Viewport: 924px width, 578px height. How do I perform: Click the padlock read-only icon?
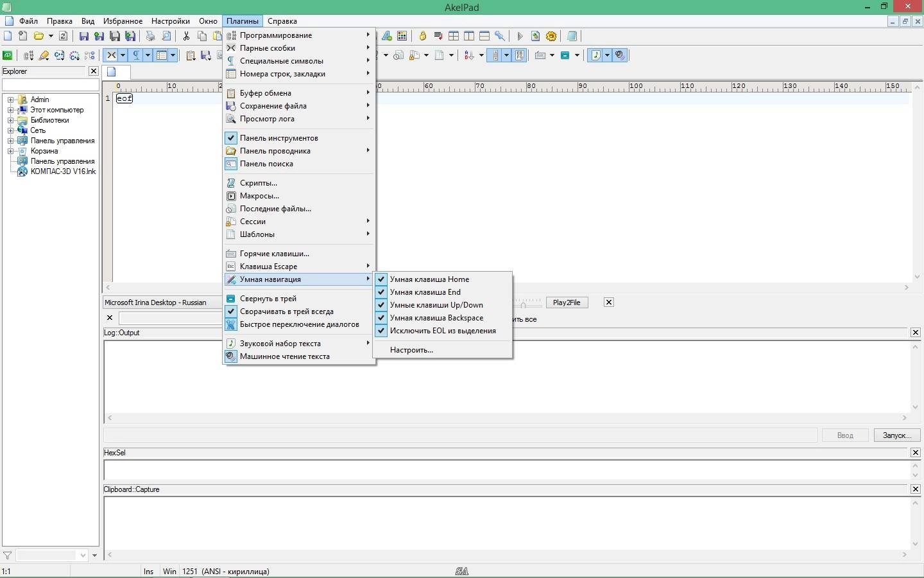click(x=423, y=36)
